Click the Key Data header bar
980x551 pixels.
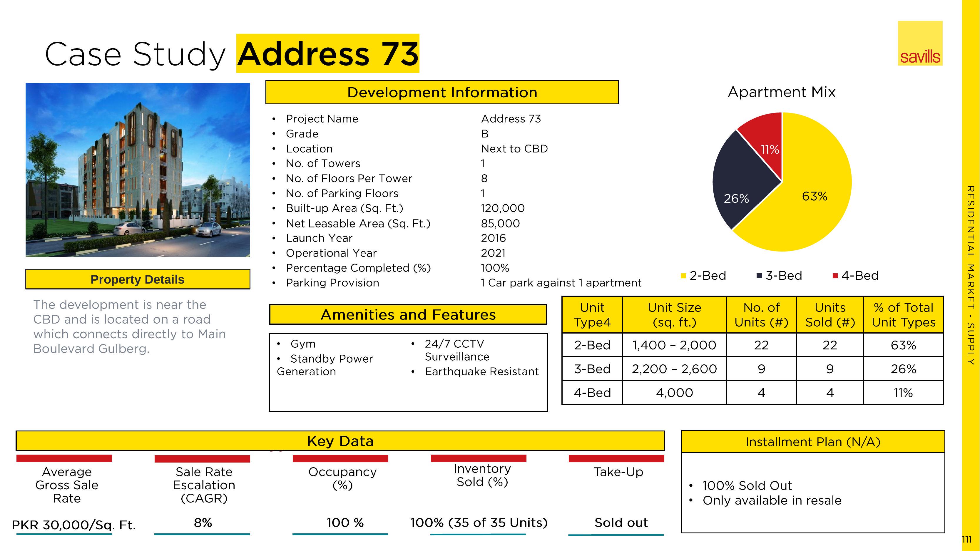pyautogui.click(x=340, y=441)
